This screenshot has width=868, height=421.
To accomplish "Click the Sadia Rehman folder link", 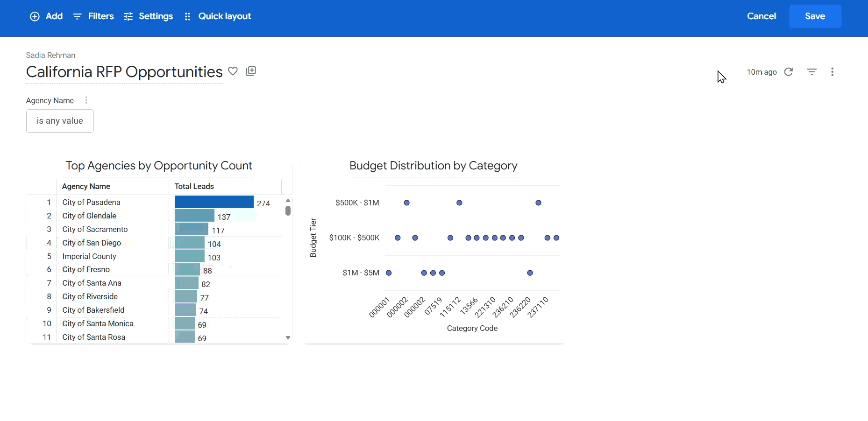I will coord(50,55).
